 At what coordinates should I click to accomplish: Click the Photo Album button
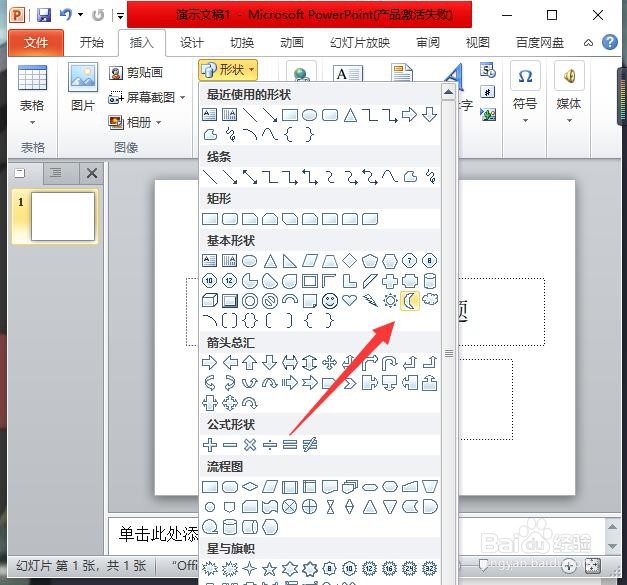click(x=130, y=122)
